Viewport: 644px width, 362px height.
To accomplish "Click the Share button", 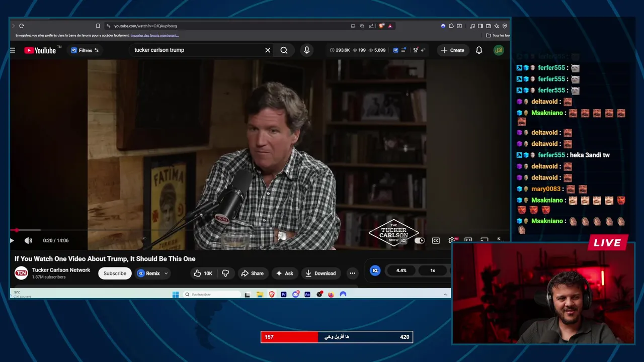I will (x=252, y=274).
